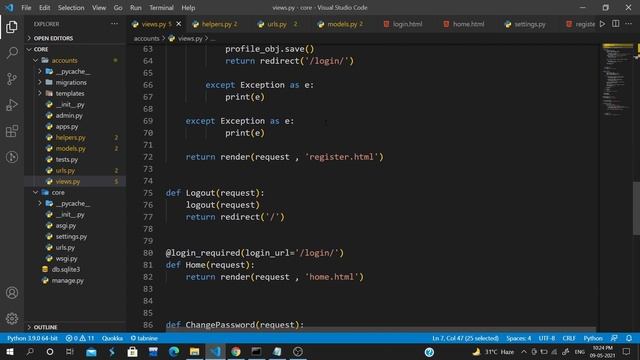Show errors and warnings in status bar
Viewport: 640px width, 360px height.
(x=80, y=338)
